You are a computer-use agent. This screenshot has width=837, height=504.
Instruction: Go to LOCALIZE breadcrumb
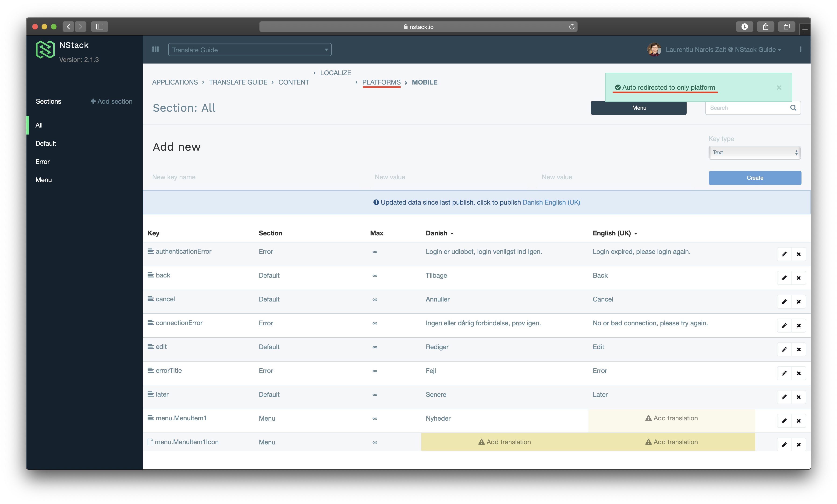(x=336, y=73)
